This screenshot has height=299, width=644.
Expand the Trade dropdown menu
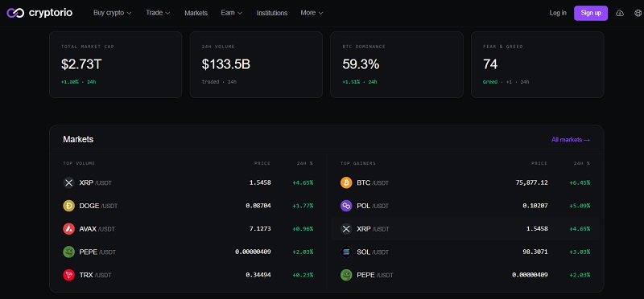(x=158, y=13)
